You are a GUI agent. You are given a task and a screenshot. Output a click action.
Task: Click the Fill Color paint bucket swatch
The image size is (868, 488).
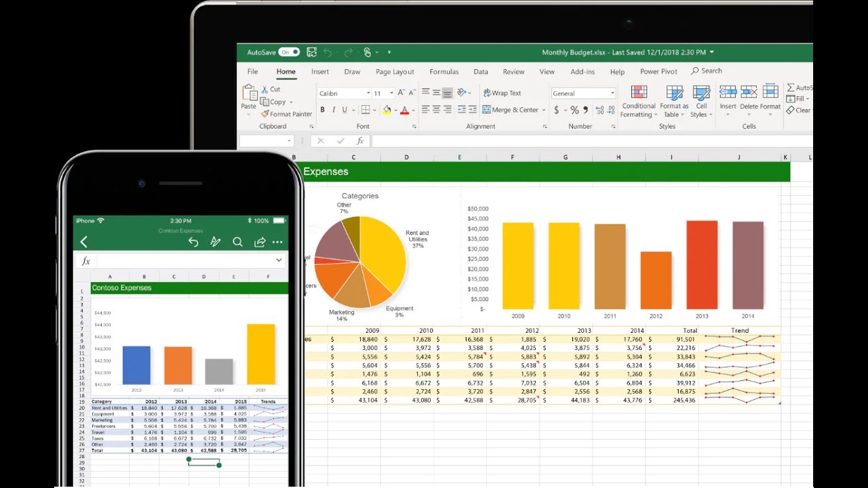[387, 110]
